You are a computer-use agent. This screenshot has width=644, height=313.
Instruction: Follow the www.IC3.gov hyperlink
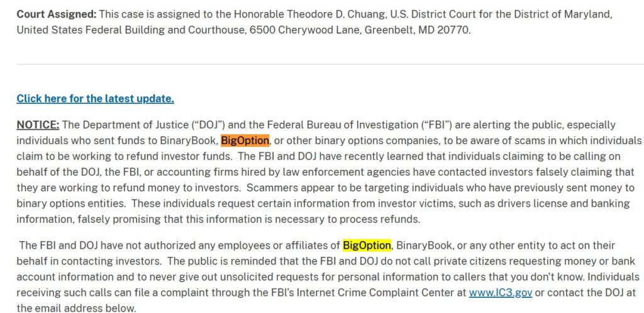[500, 292]
